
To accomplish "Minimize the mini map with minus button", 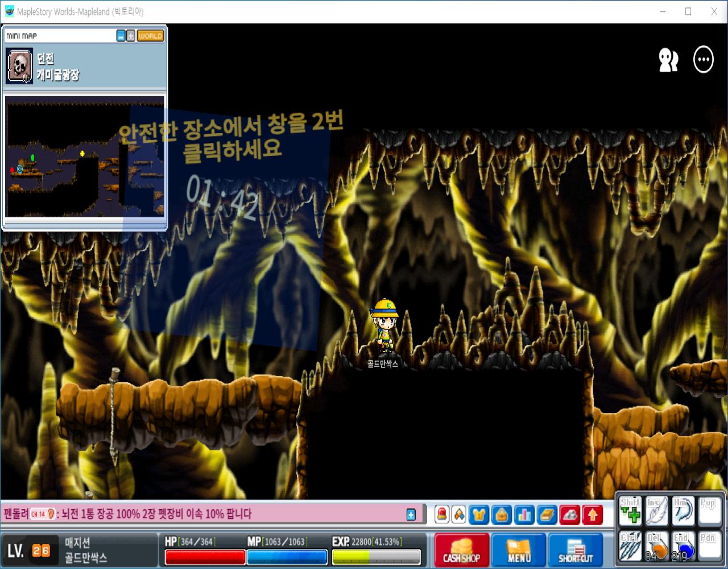I will point(121,36).
